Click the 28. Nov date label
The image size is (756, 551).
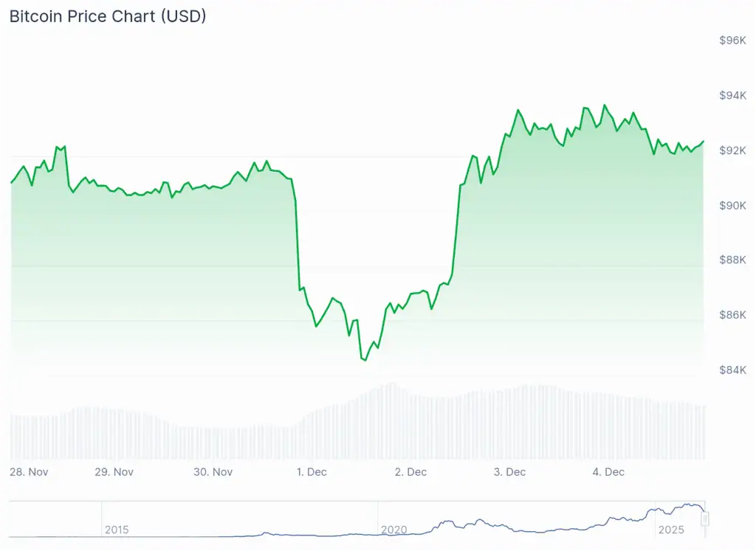pyautogui.click(x=30, y=472)
